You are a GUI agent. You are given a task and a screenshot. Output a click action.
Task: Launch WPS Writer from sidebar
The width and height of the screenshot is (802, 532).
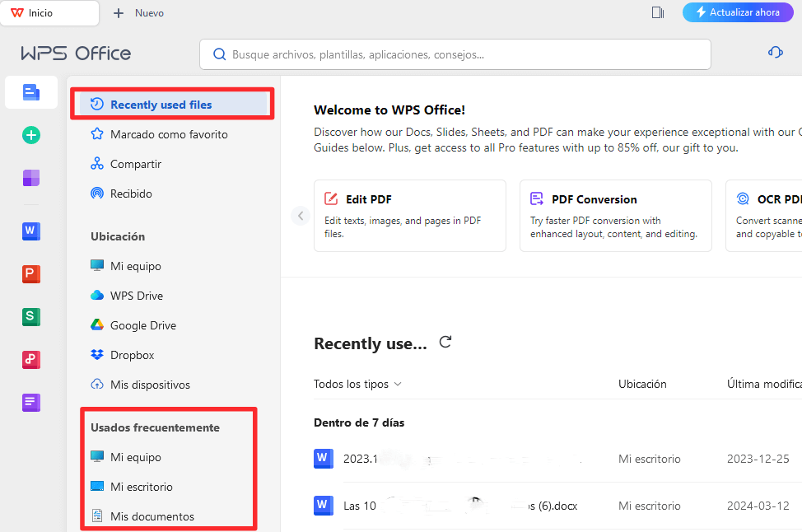coord(31,231)
